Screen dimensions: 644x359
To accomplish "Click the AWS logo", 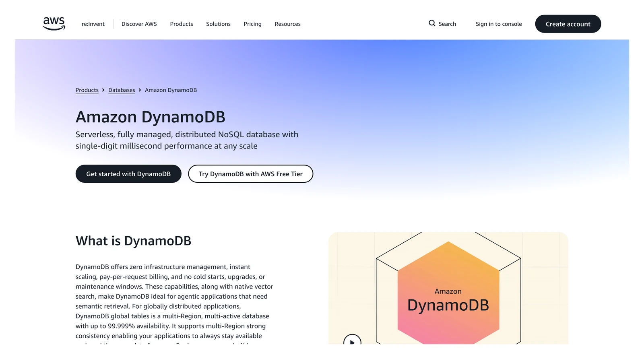I will 54,24.
